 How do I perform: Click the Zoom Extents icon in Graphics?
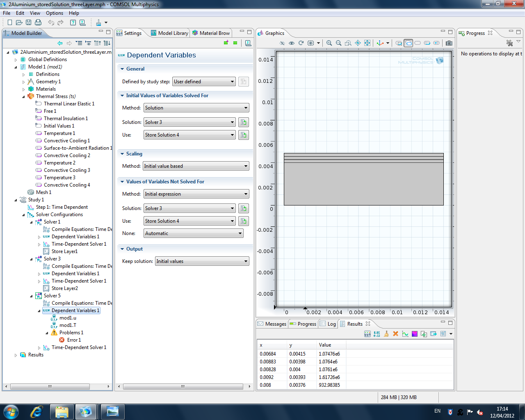[367, 43]
